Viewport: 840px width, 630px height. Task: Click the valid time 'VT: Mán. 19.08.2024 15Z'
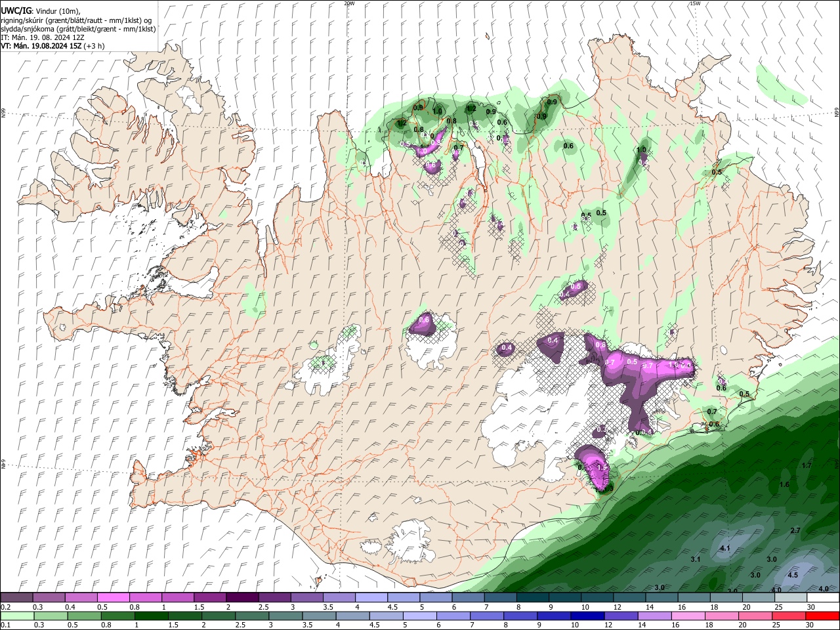pos(41,46)
